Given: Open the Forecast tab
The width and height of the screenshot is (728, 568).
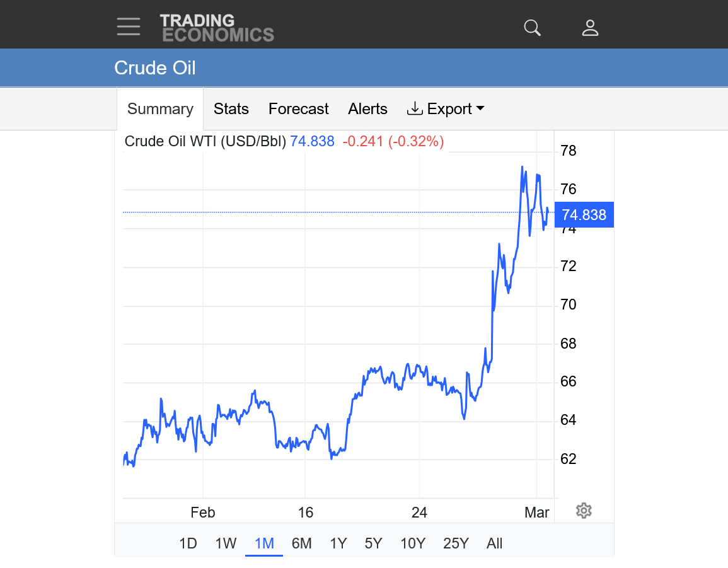Looking at the screenshot, I should click(x=299, y=109).
